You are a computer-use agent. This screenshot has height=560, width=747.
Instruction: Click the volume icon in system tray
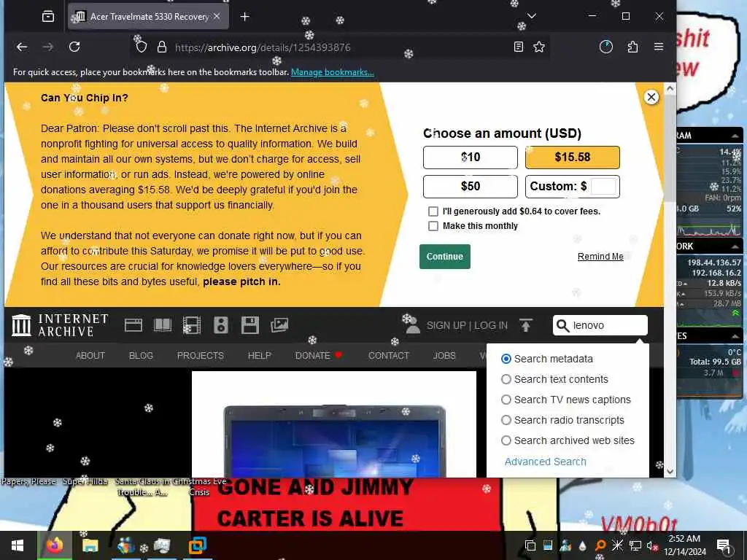651,545
